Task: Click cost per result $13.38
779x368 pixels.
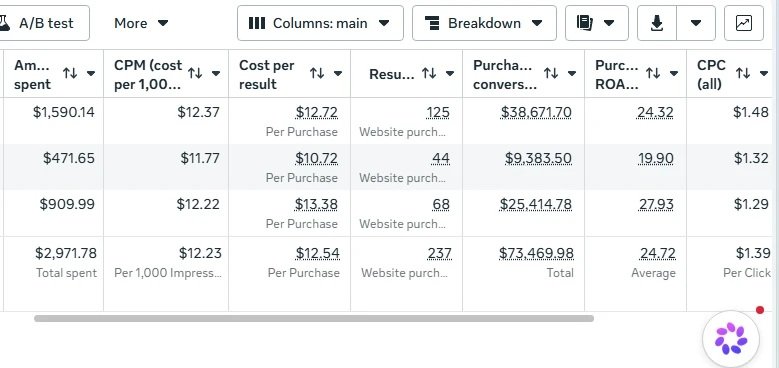Action: point(316,204)
